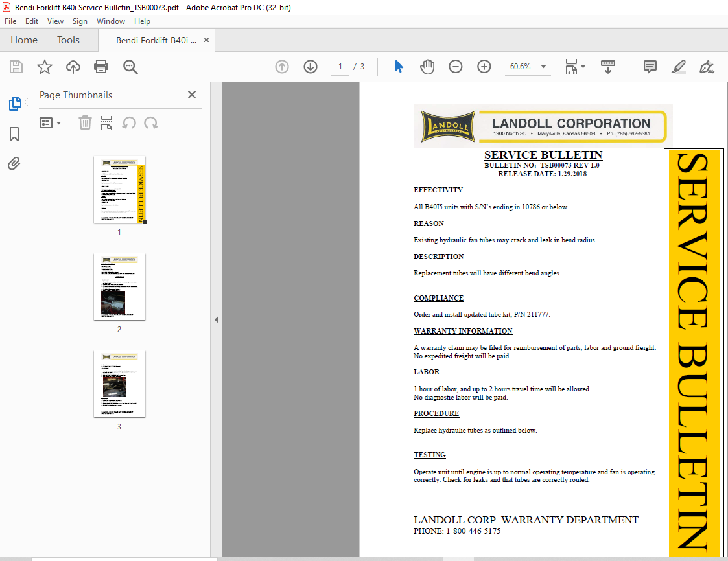Image resolution: width=728 pixels, height=561 pixels.
Task: Click the WARRANTY INFORMATION heading
Action: pos(463,331)
